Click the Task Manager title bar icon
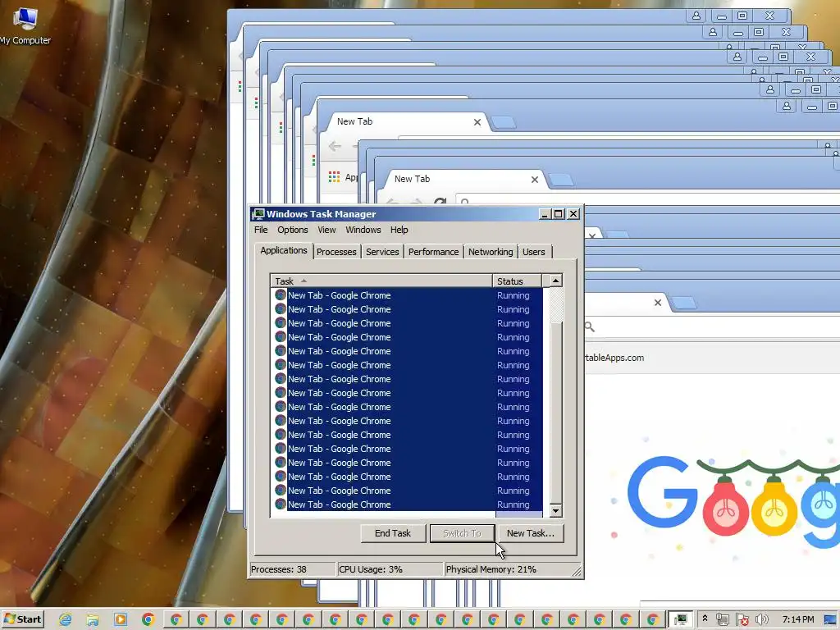 point(258,214)
